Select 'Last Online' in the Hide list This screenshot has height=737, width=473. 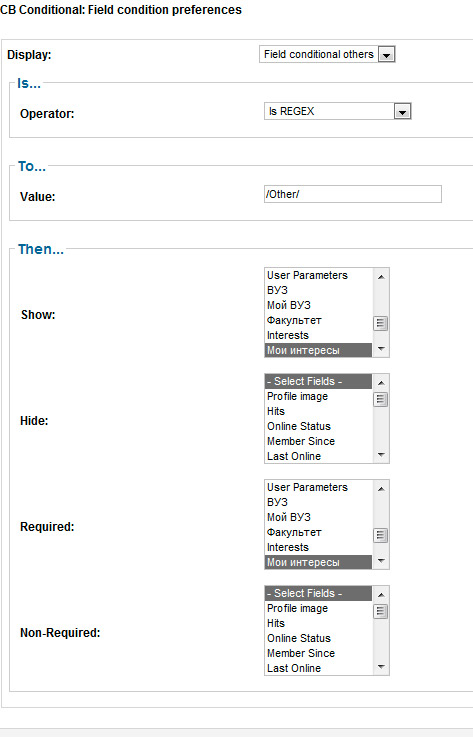tap(319, 456)
